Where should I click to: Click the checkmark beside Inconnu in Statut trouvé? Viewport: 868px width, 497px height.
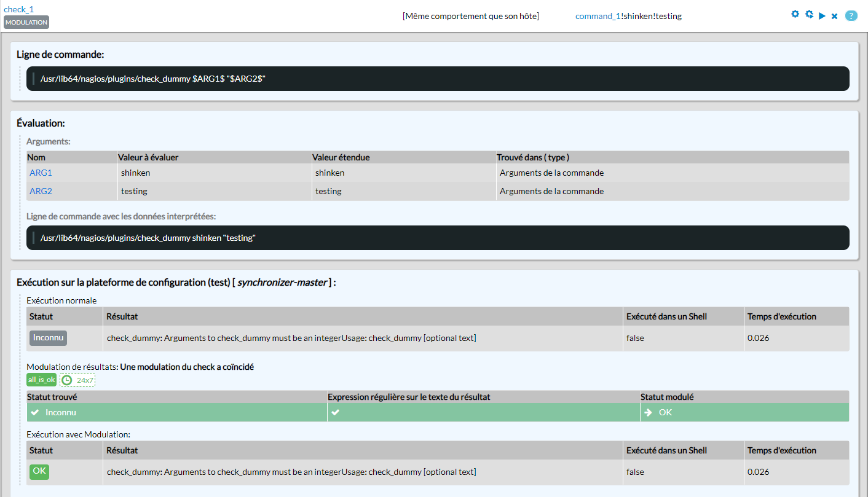point(35,412)
